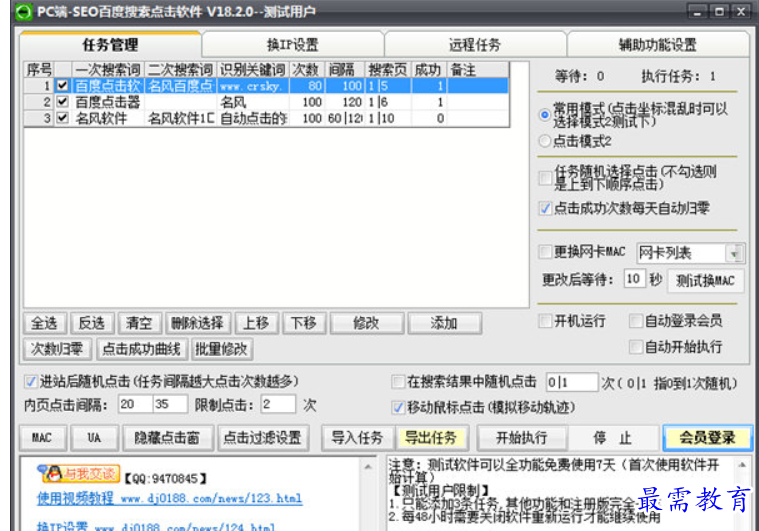Click 限制点击 input field
This screenshot has height=531, width=759.
point(278,404)
